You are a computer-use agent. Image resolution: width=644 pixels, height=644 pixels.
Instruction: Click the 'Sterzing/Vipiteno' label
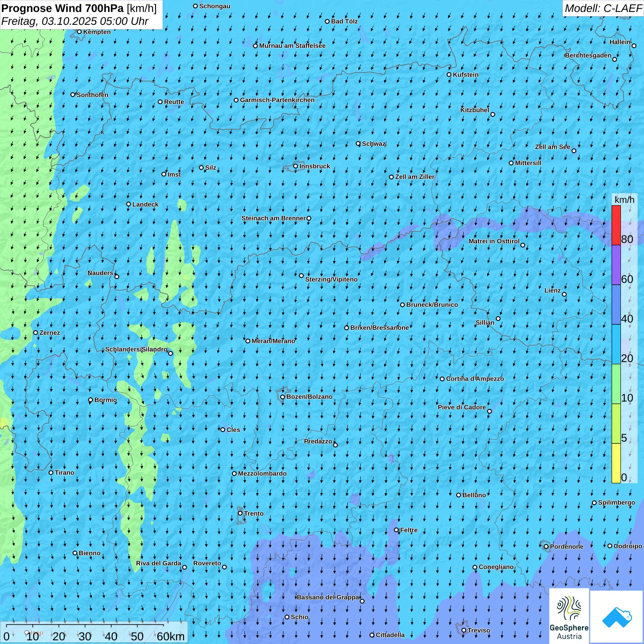[331, 279]
